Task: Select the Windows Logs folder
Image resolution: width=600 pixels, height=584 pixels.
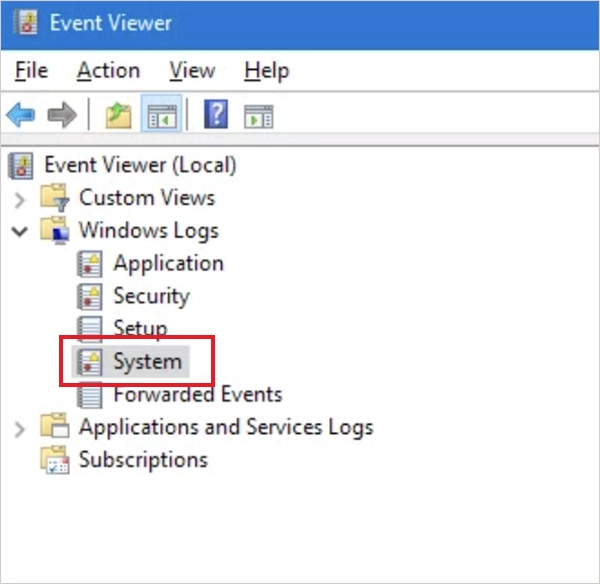Action: pos(149,230)
